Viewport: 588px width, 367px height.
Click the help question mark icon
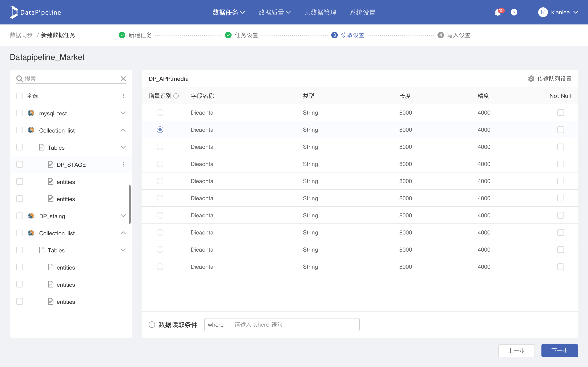[x=514, y=12]
